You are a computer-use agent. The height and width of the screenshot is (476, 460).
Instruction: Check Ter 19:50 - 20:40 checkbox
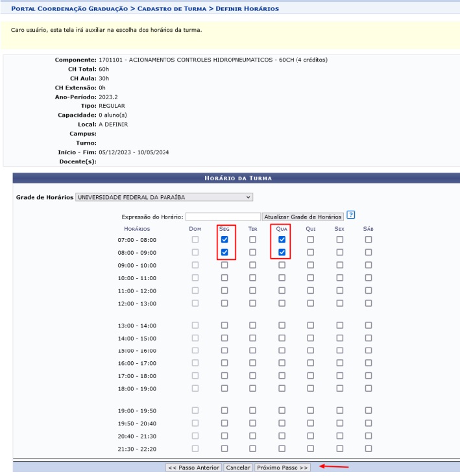coord(252,423)
